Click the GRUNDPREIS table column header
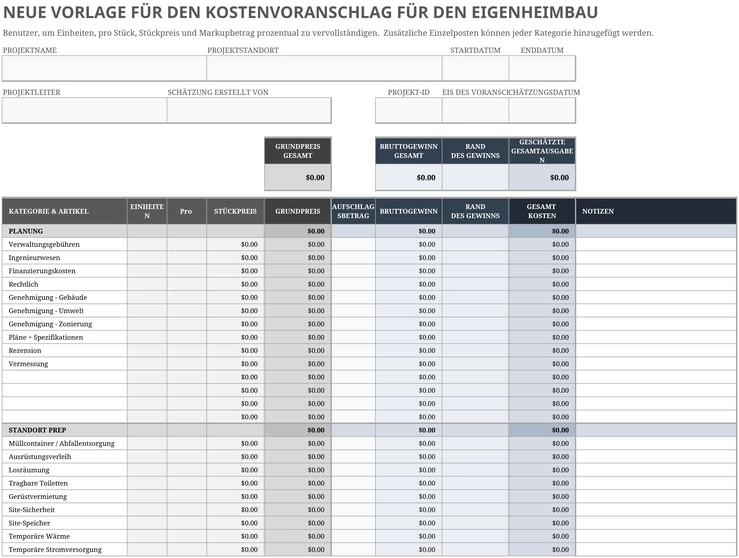Viewport: 739px width, 558px height. pos(298,211)
